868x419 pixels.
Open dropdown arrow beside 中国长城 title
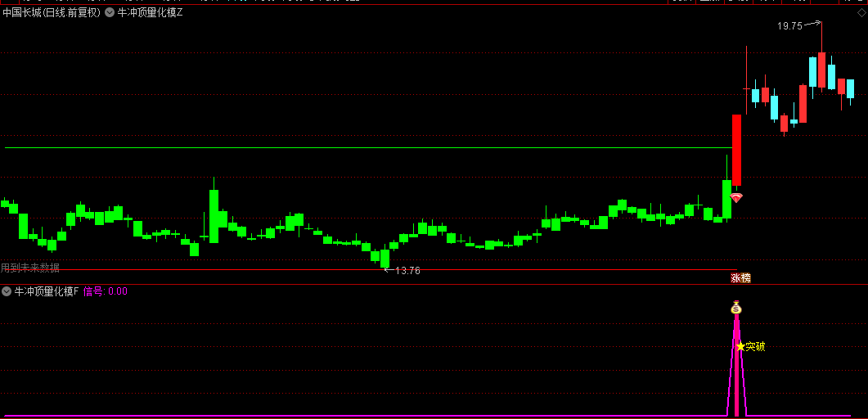109,13
